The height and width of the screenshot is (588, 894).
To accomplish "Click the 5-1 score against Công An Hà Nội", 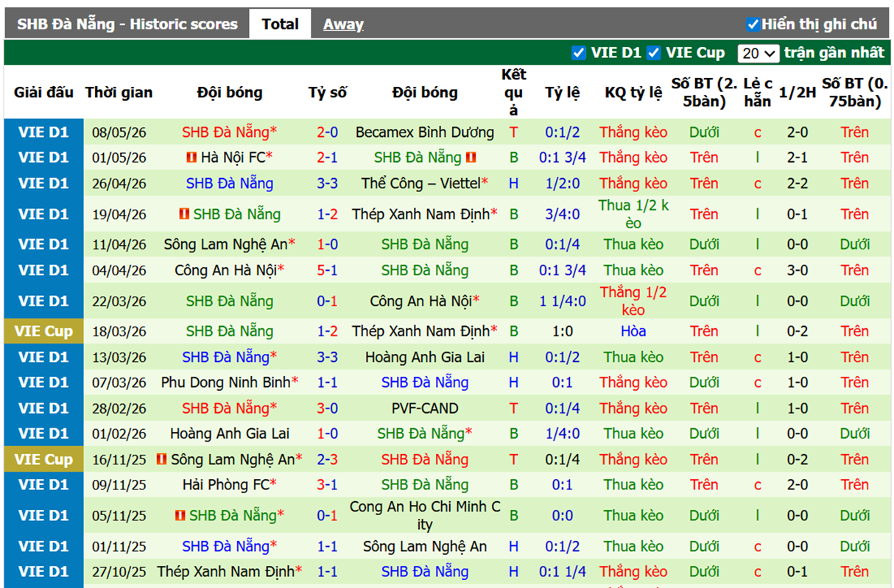I will [328, 270].
